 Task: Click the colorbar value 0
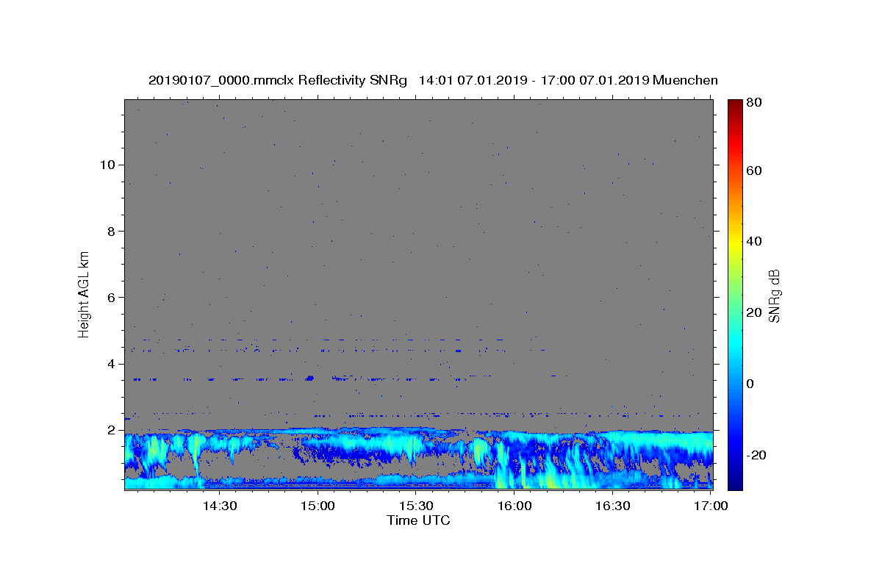pos(750,383)
